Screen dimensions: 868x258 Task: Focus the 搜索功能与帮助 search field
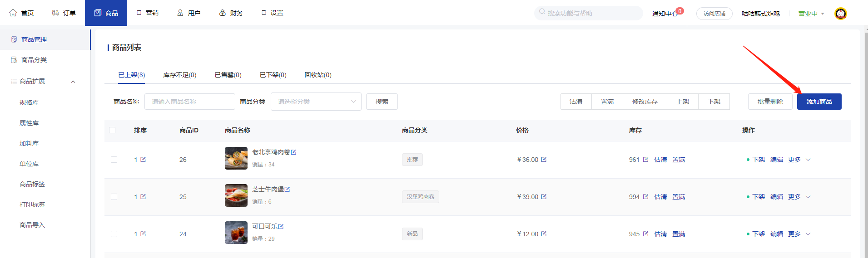pos(589,13)
